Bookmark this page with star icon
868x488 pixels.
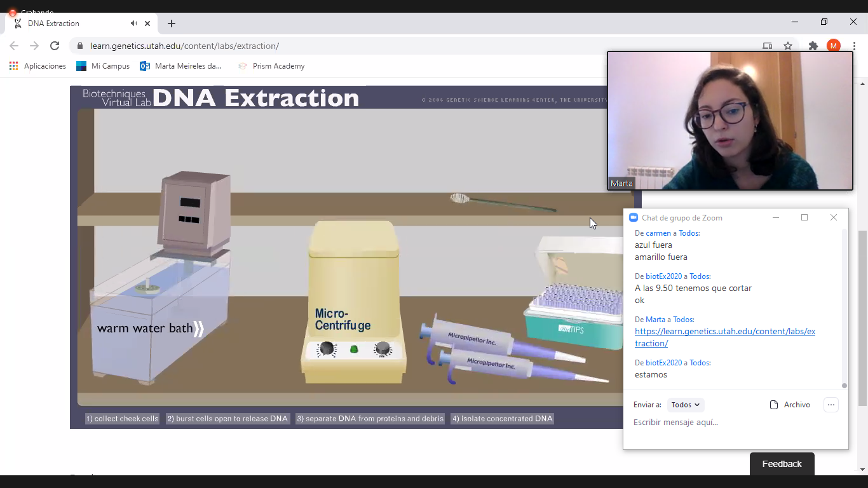coord(788,46)
